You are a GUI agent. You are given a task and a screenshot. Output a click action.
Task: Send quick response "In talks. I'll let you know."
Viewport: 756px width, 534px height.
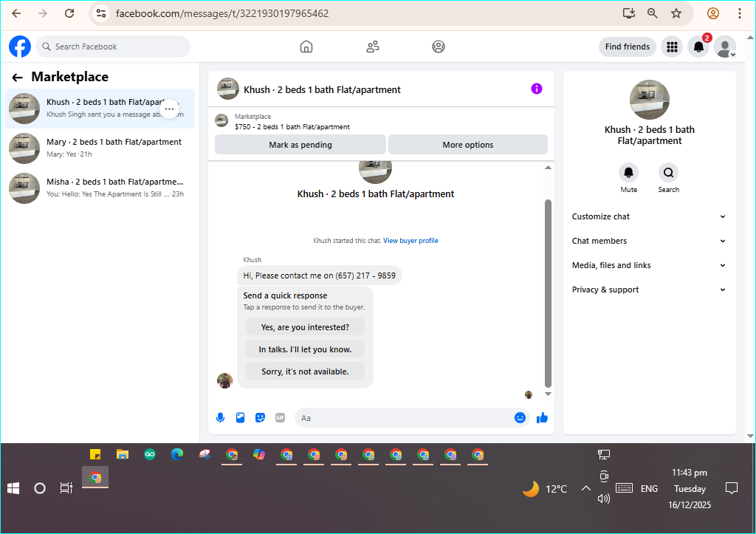[305, 349]
